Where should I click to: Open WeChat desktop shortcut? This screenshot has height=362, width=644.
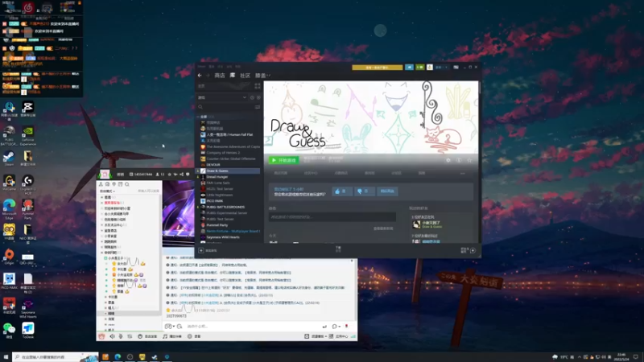(9, 331)
